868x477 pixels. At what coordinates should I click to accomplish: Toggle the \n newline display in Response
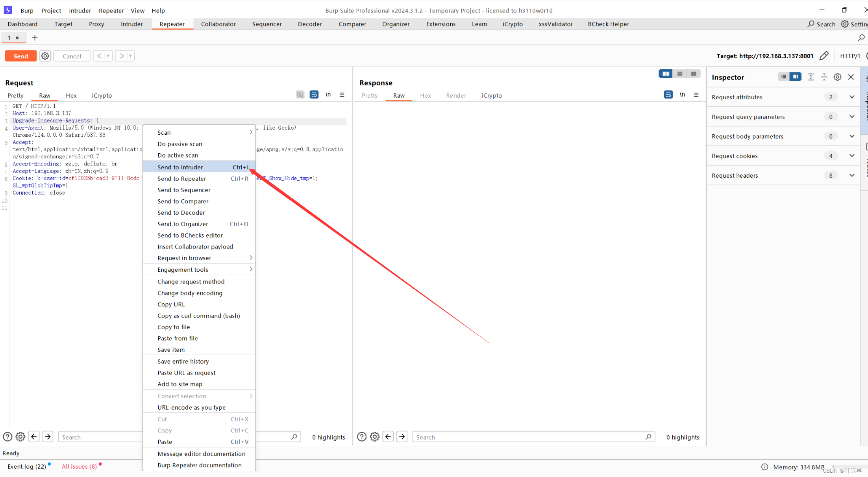pyautogui.click(x=682, y=95)
